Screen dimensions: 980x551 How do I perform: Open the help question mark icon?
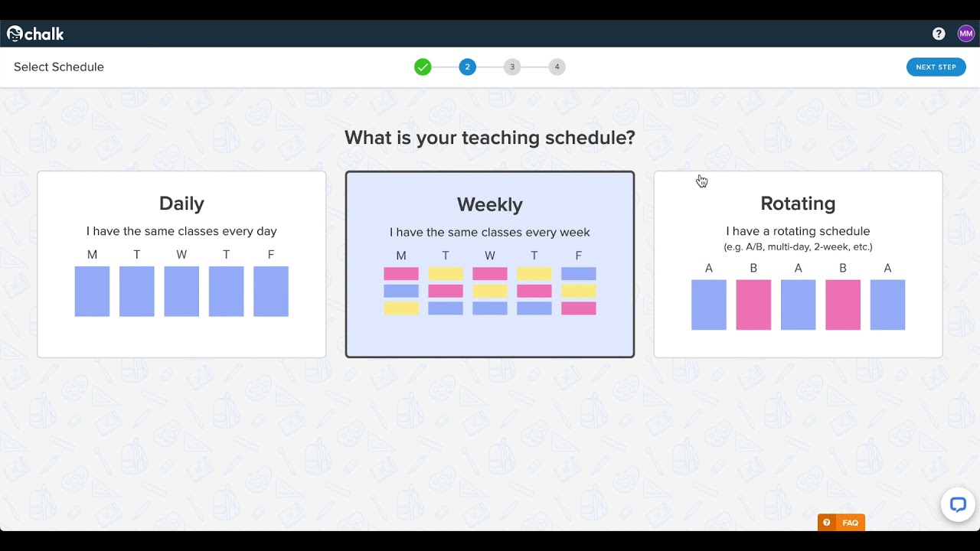click(x=939, y=34)
